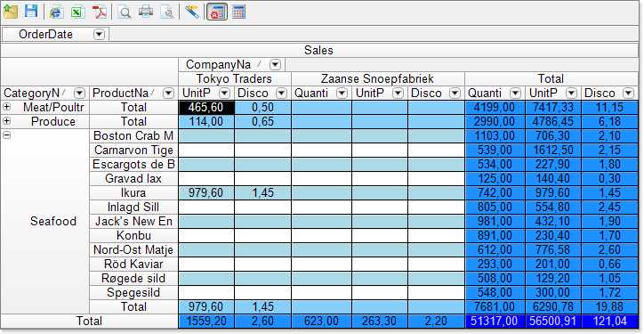
Task: Click the CompanyNa field header
Action: [x=231, y=65]
